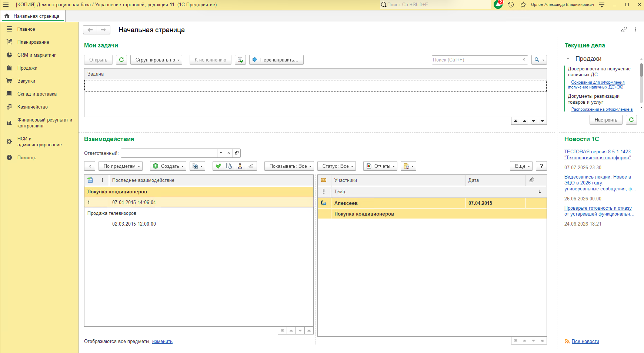Click the Настроить button

pos(606,120)
